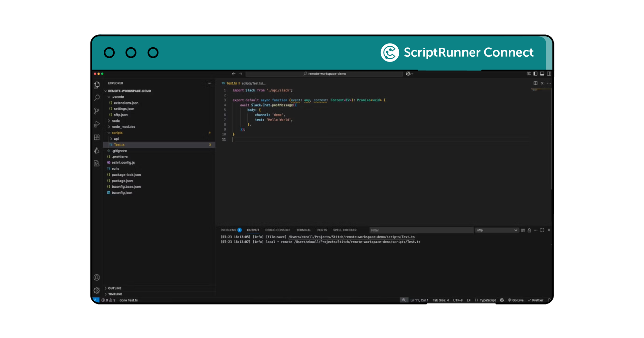Open the Explorer view in activity bar
This screenshot has width=644, height=338.
(97, 85)
